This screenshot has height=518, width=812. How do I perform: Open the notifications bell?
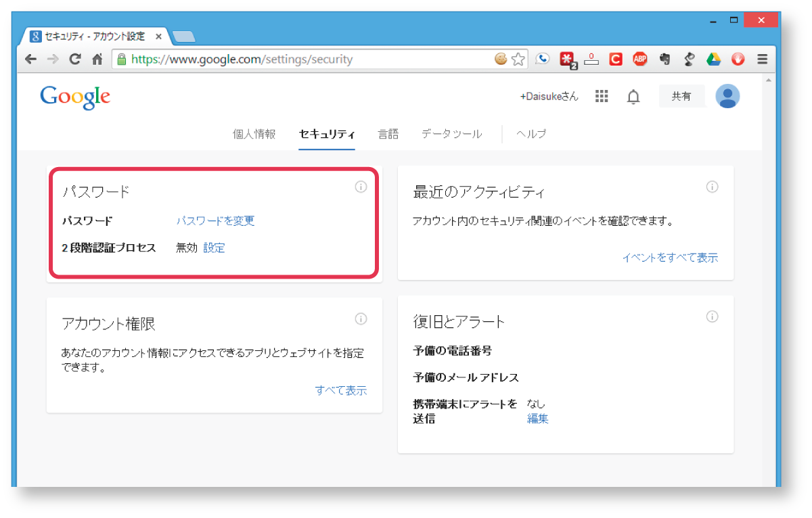pyautogui.click(x=633, y=97)
